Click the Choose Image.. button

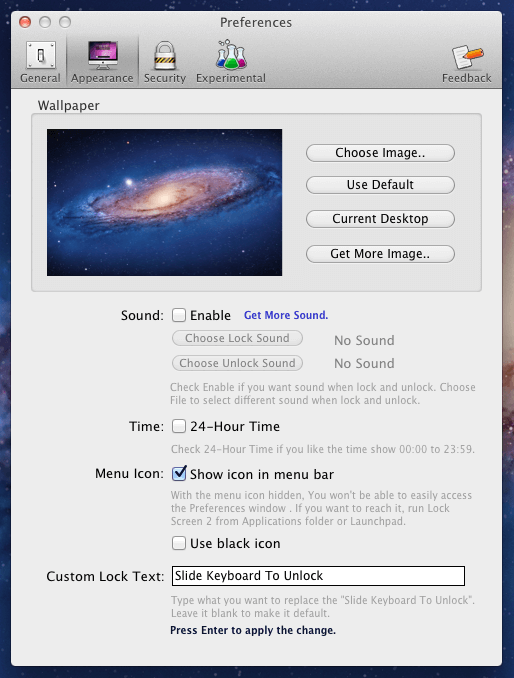pyautogui.click(x=380, y=153)
